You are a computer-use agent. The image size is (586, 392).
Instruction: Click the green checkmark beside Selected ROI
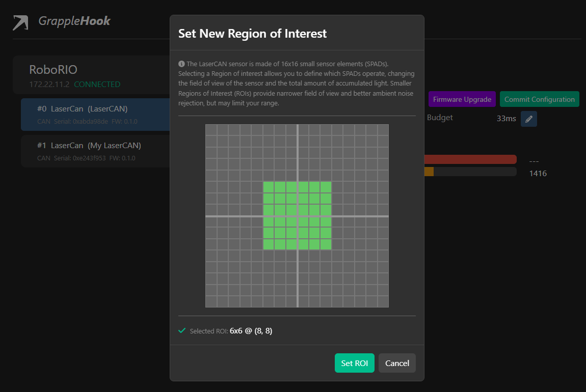182,331
